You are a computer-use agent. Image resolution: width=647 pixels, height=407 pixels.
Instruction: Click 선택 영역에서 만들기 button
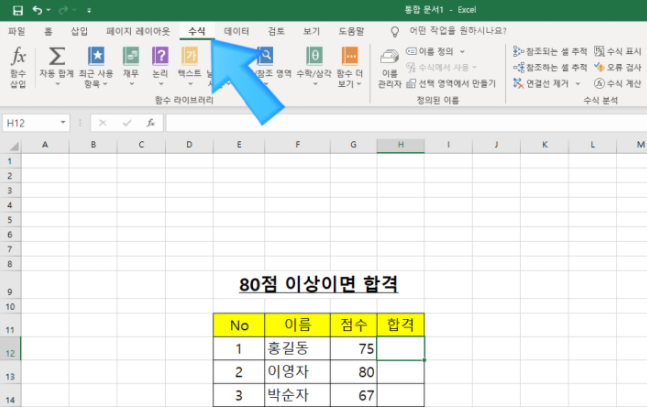451,84
